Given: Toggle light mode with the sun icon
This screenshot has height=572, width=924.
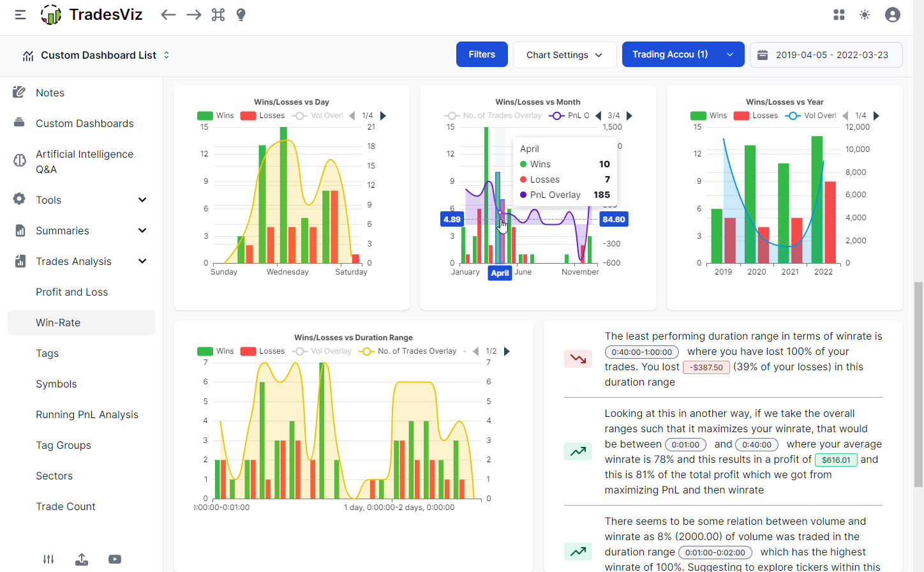Looking at the screenshot, I should (865, 14).
